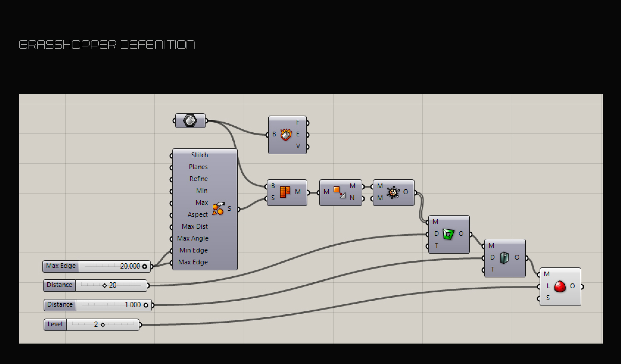Viewport: 621px width, 364px height.
Task: Click the Mesh Brep orange grid icon
Action: coord(285,192)
